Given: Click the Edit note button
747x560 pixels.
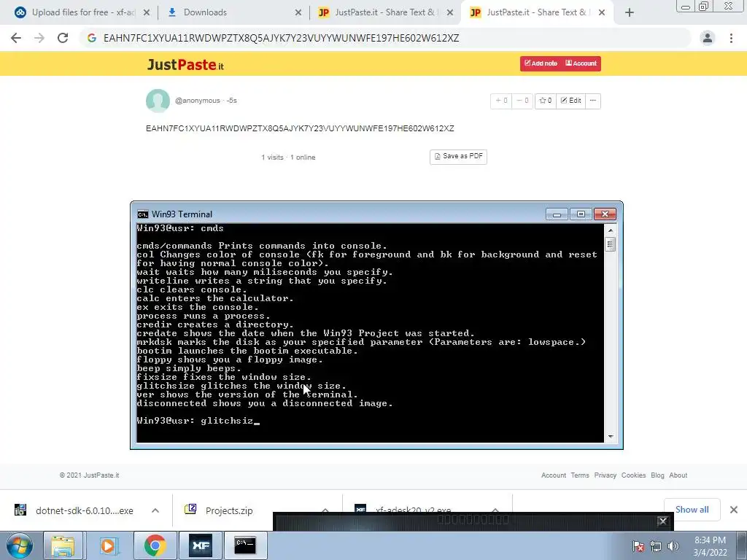Looking at the screenshot, I should point(570,101).
